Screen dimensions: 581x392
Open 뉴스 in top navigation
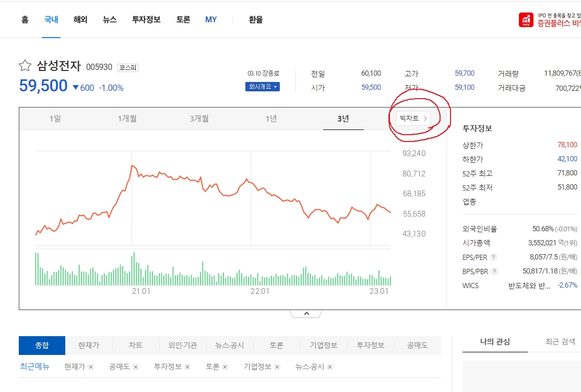(110, 20)
